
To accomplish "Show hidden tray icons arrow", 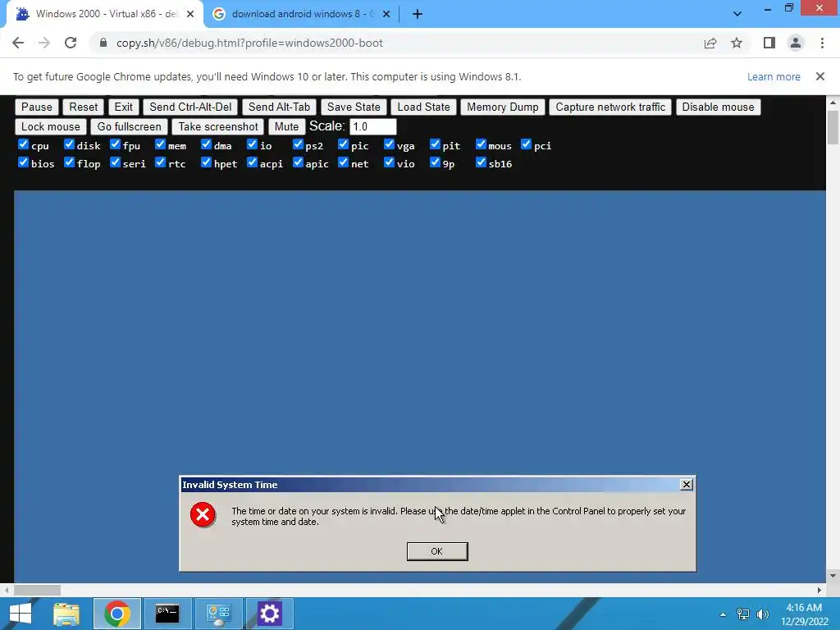I will [x=724, y=614].
